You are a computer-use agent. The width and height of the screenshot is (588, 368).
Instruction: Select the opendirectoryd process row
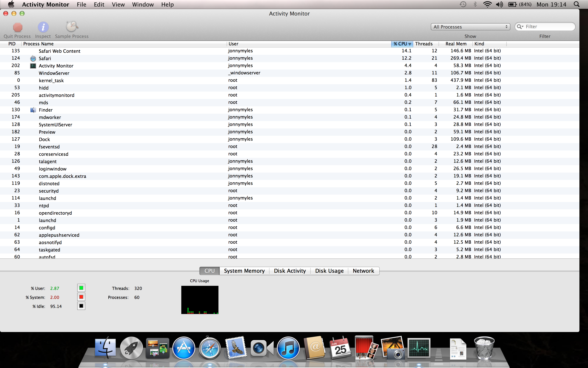290,213
